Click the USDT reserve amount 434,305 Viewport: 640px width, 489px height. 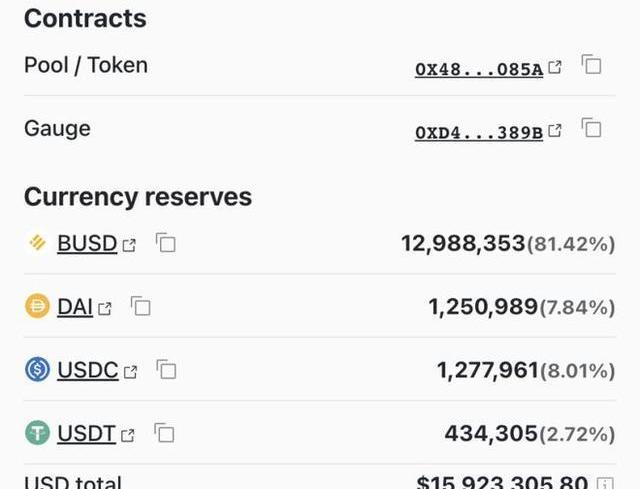491,433
